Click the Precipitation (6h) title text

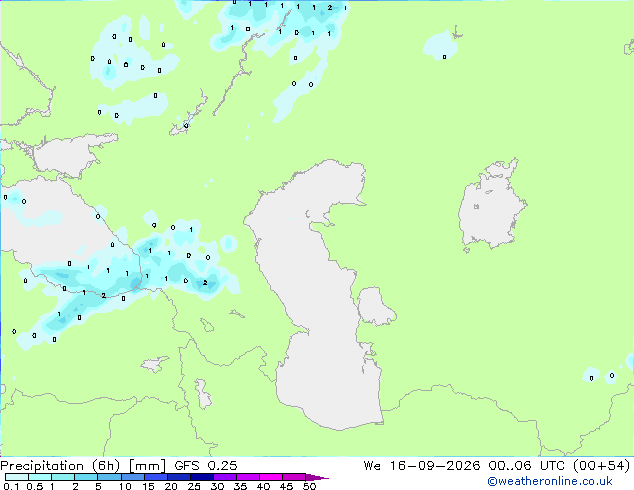pos(60,466)
